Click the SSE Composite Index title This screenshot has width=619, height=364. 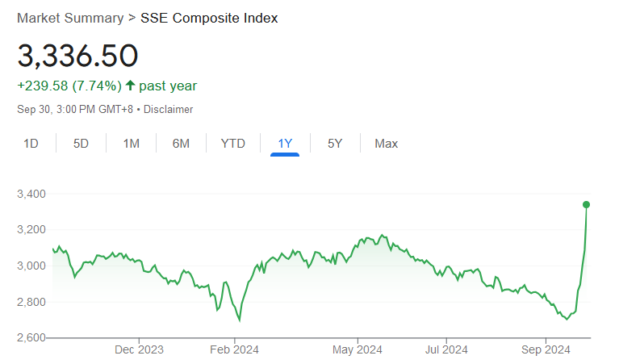click(209, 19)
